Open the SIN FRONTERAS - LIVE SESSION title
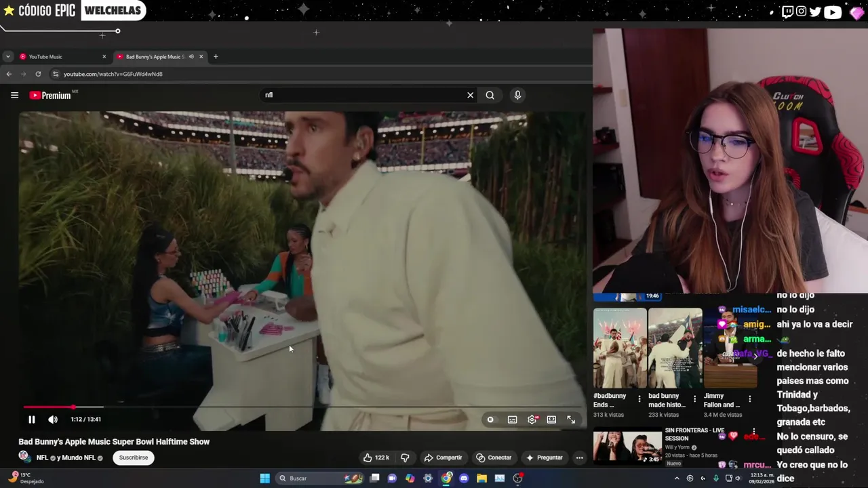Viewport: 868px width, 488px height. coord(694,434)
